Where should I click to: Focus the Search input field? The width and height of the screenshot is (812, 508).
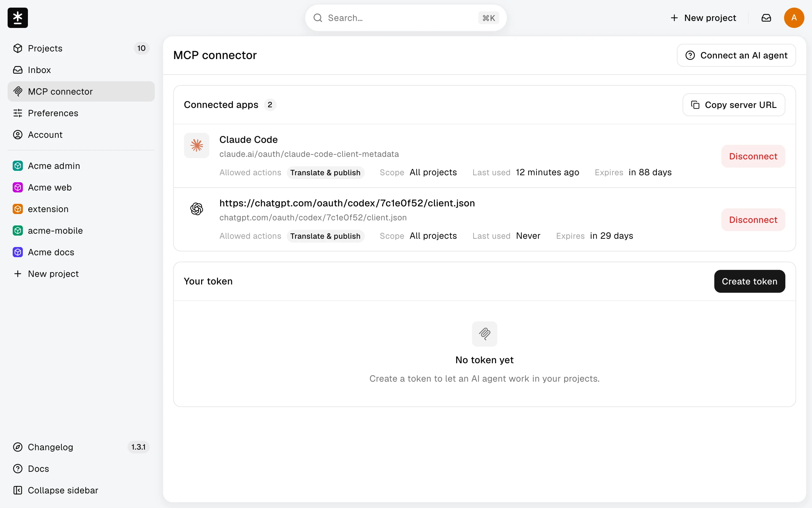click(406, 18)
